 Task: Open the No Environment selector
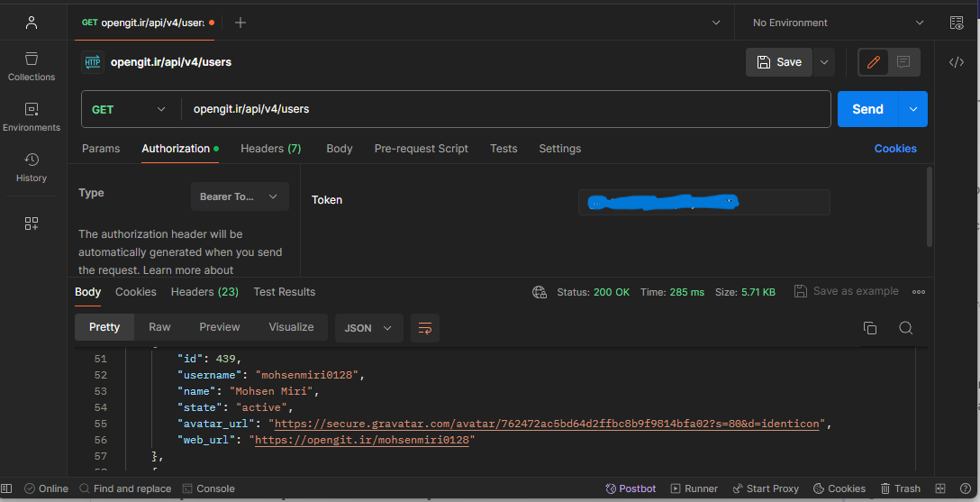coord(838,23)
